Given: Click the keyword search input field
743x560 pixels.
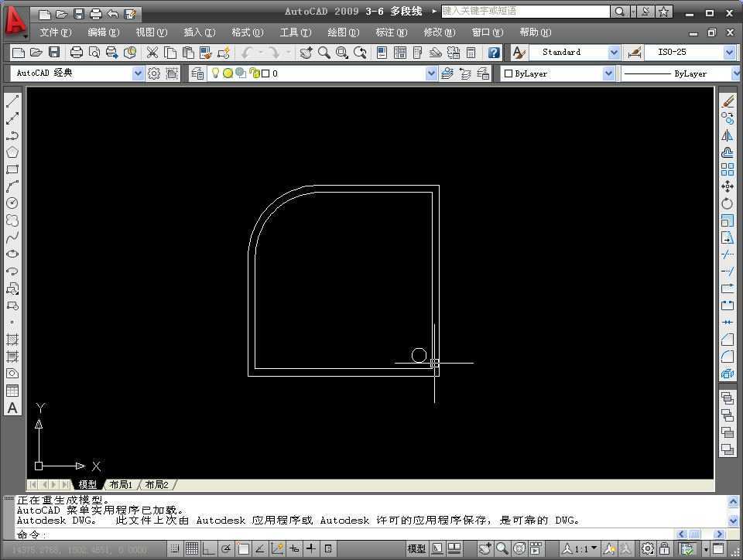Looking at the screenshot, I should point(526,12).
